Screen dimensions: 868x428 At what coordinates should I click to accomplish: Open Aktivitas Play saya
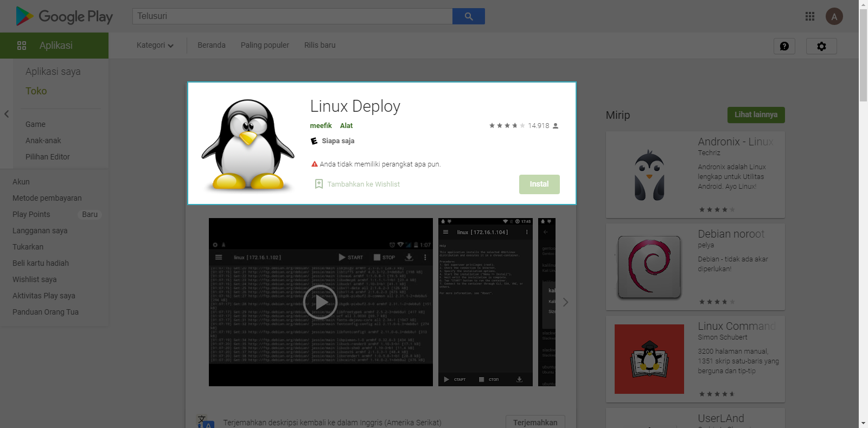click(44, 296)
